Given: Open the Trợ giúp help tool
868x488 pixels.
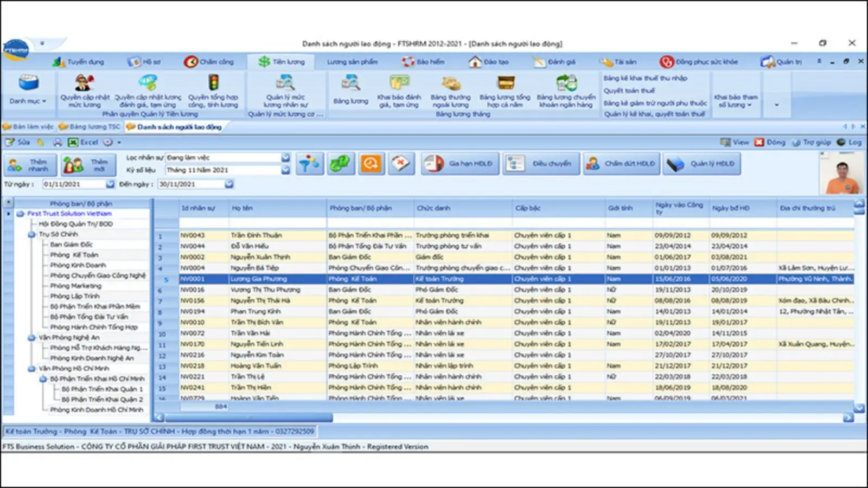Looking at the screenshot, I should tap(811, 143).
